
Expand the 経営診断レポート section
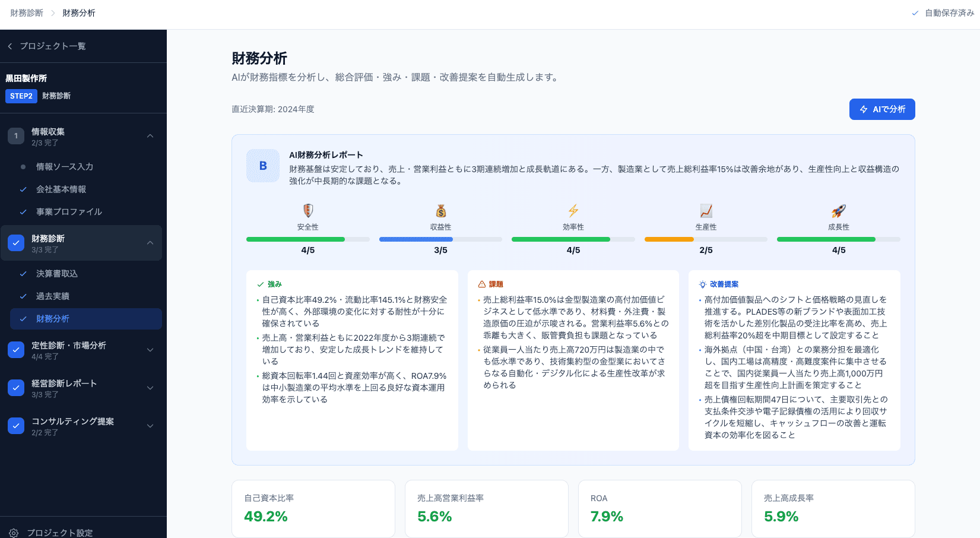coord(150,388)
